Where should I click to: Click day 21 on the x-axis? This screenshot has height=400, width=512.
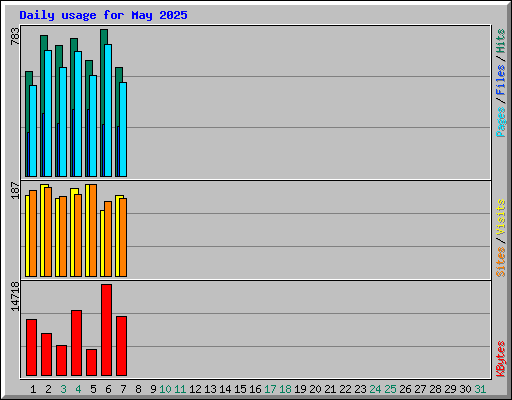click(330, 389)
